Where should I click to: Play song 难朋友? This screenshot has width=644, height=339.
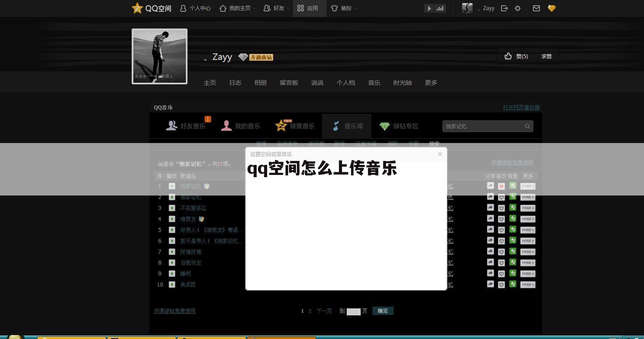172,219
